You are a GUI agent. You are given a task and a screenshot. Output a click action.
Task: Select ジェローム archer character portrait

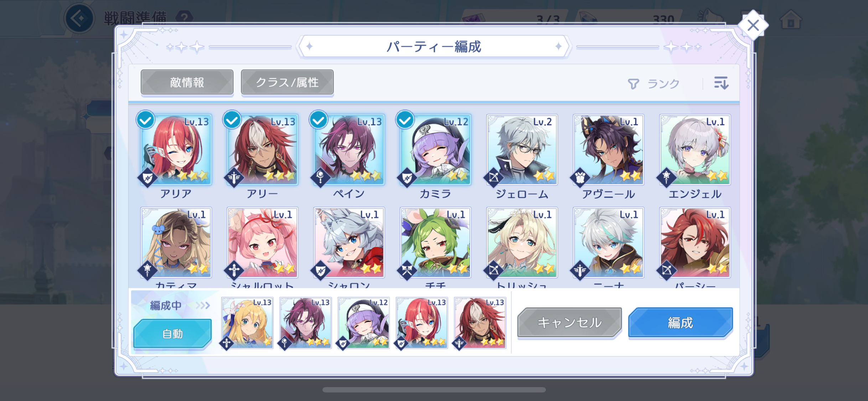tap(522, 150)
